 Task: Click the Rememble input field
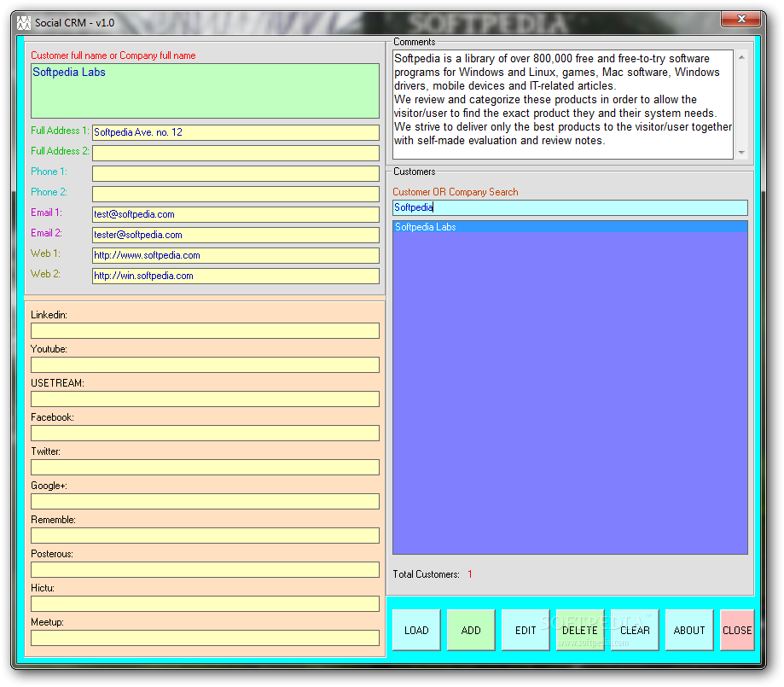(x=205, y=535)
